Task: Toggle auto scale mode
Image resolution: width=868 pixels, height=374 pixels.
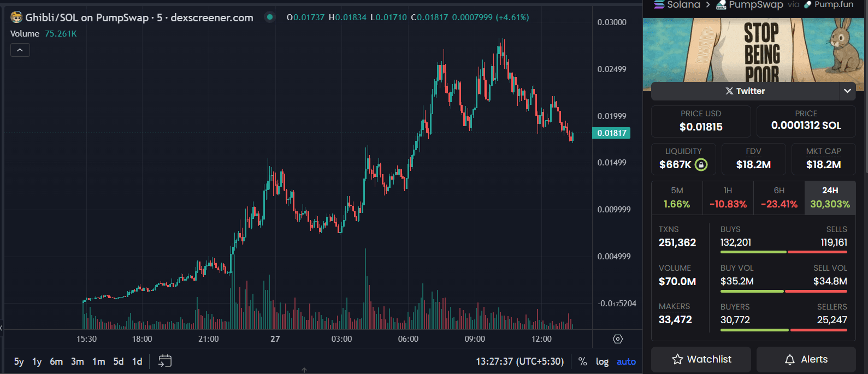Action: (x=626, y=361)
